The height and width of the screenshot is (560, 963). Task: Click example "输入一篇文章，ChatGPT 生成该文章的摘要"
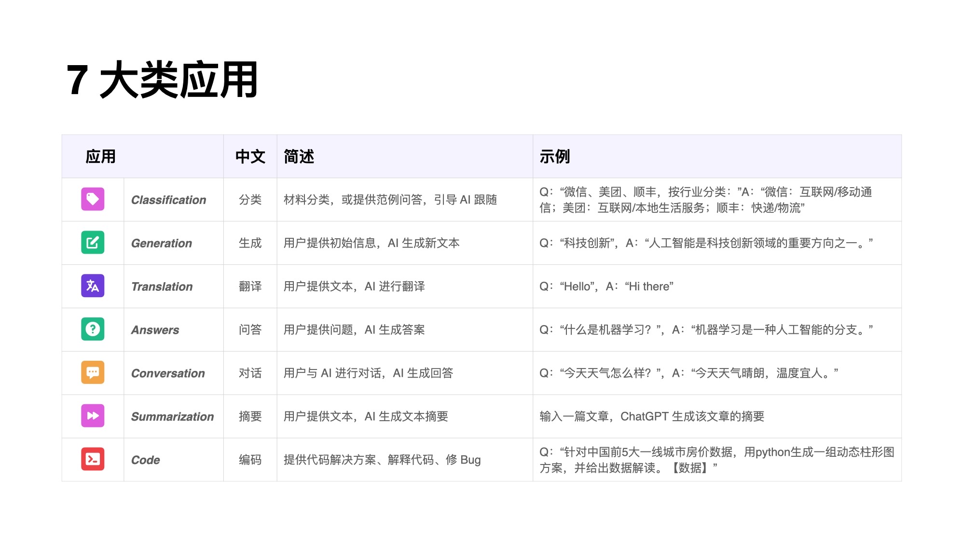pyautogui.click(x=652, y=417)
